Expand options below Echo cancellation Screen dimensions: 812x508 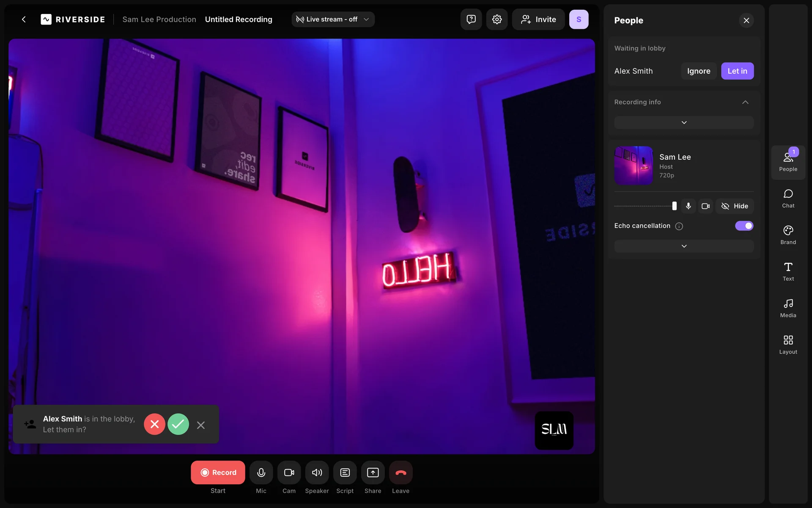pyautogui.click(x=684, y=246)
